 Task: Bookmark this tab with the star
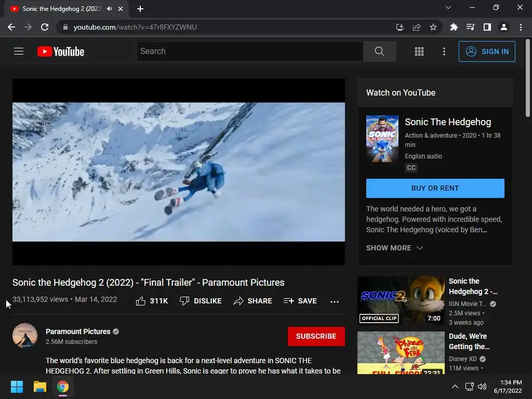tap(433, 27)
